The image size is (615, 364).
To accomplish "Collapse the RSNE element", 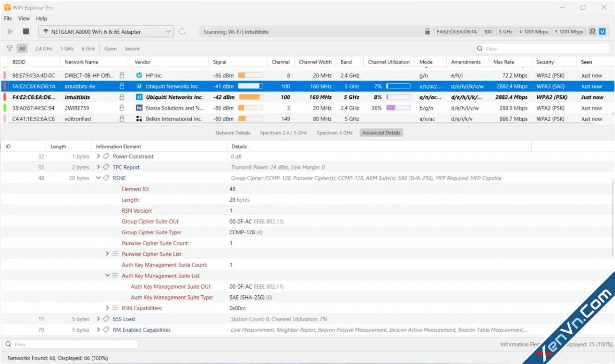I will click(98, 178).
